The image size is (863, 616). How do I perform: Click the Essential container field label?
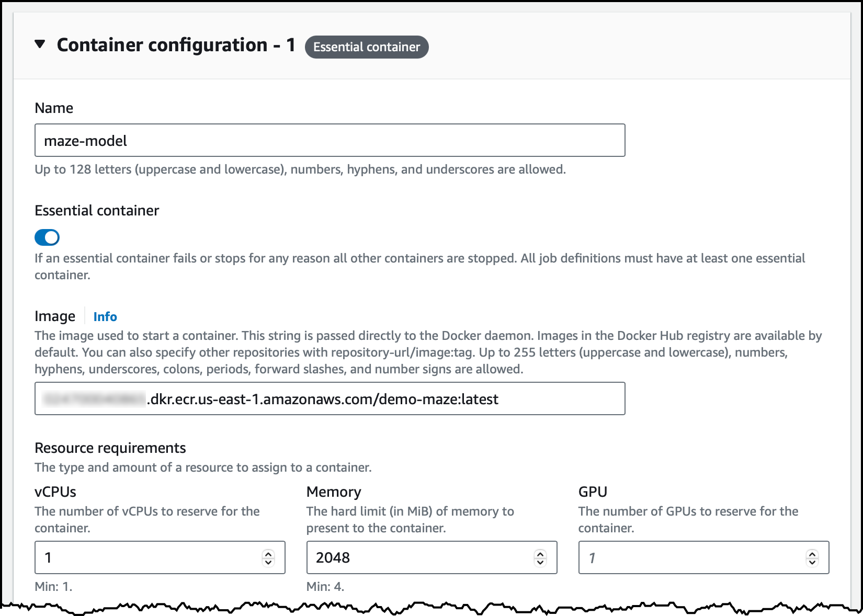coord(97,210)
